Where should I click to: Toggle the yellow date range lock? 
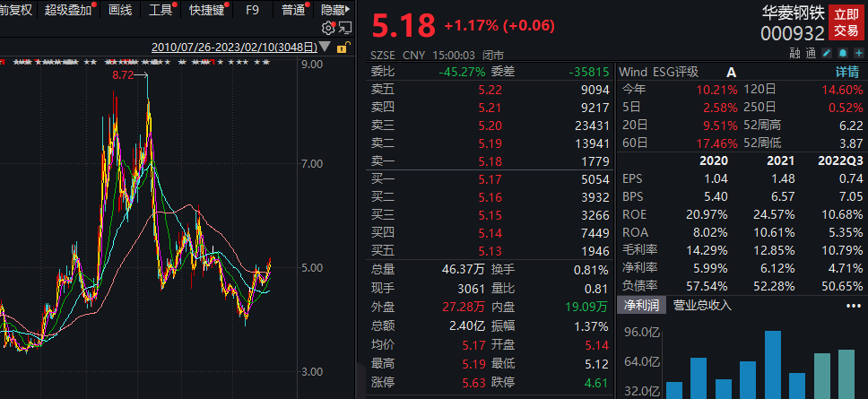(341, 47)
